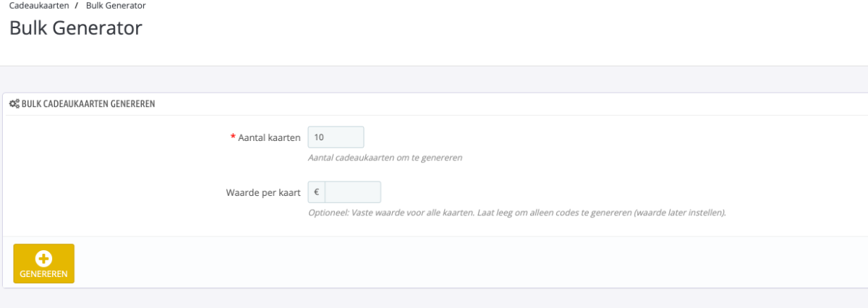Click the Bulk Generator page title
Screen dimensions: 868x308
point(76,28)
